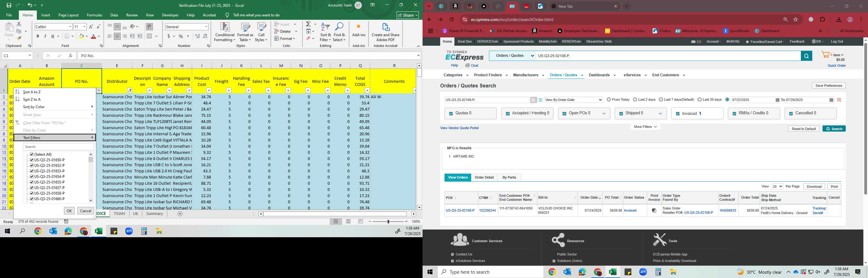The width and height of the screenshot is (868, 278).
Task: Click the Bold button in Excel ribbon
Action: 38,36
